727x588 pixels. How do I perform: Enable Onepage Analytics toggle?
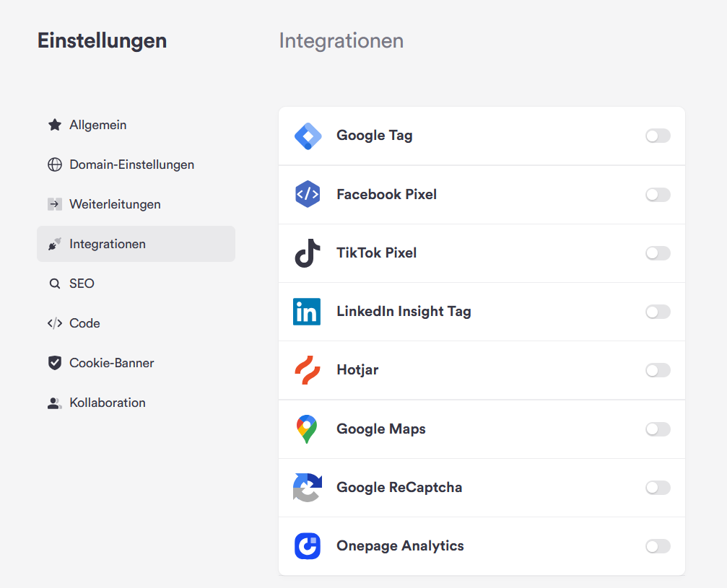pyautogui.click(x=658, y=546)
